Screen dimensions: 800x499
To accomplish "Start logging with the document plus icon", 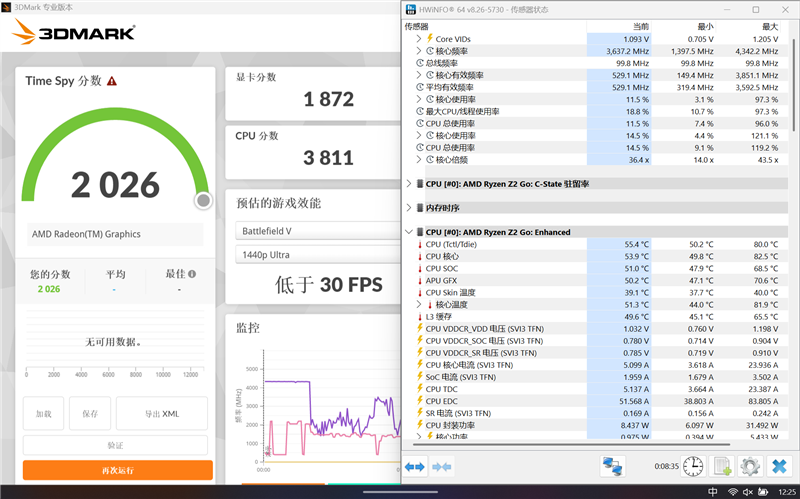I will pos(721,466).
